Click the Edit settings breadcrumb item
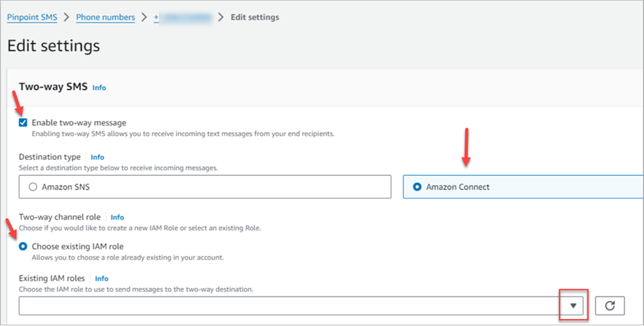Image resolution: width=644 pixels, height=326 pixels. [x=255, y=17]
